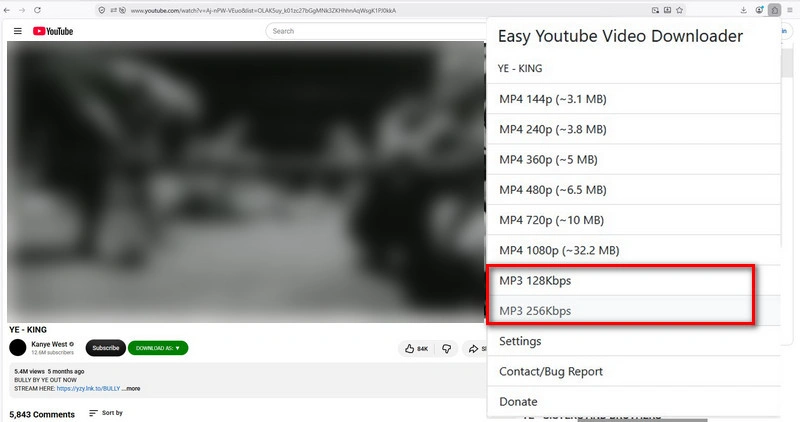The image size is (800, 422).
Task: Like the video with thumbs up
Action: [417, 349]
